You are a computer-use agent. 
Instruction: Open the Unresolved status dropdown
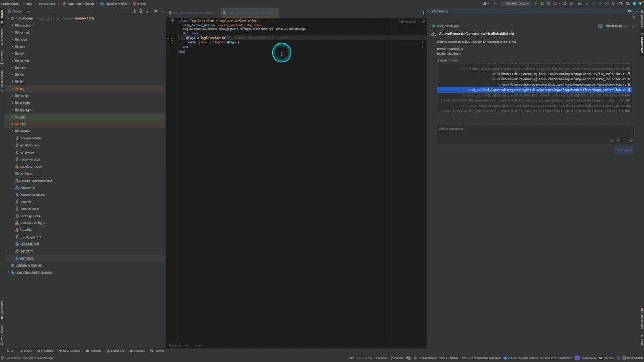tap(616, 26)
